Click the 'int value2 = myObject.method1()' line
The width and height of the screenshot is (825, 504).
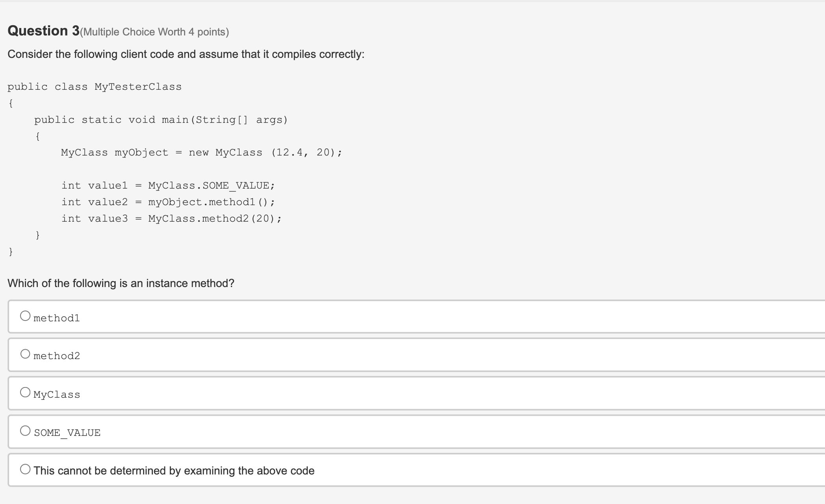pyautogui.click(x=168, y=202)
